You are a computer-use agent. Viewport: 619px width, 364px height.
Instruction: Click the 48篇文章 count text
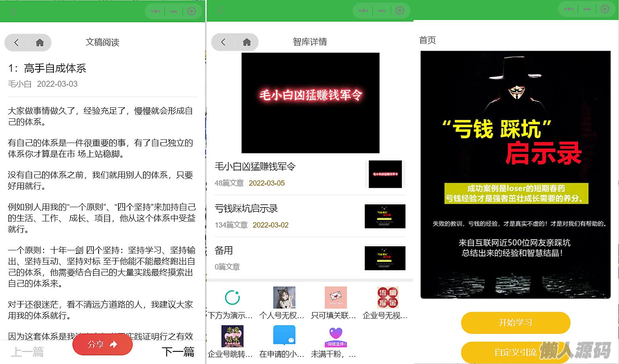229,183
